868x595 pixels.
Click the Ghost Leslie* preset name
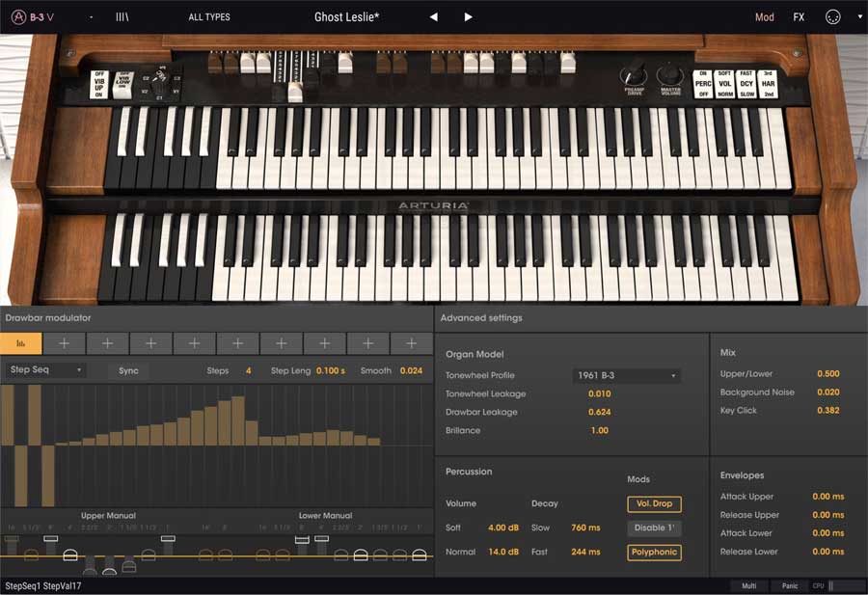point(346,17)
